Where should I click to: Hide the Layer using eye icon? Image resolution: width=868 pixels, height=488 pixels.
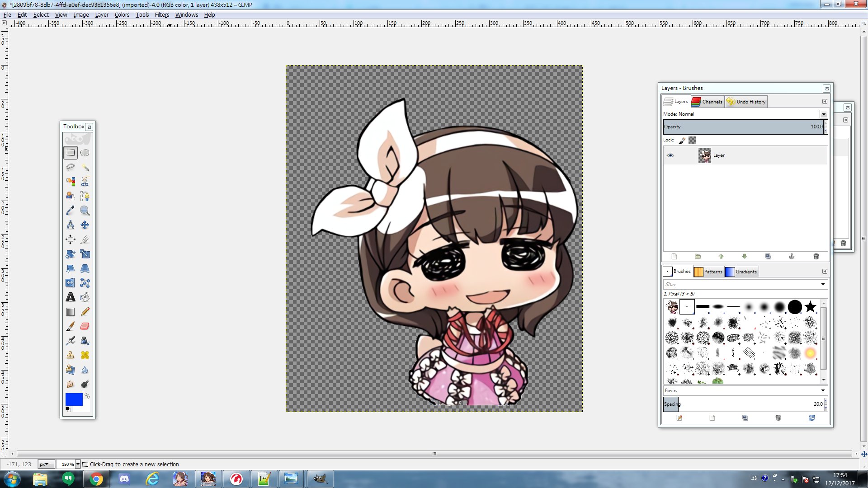point(670,155)
